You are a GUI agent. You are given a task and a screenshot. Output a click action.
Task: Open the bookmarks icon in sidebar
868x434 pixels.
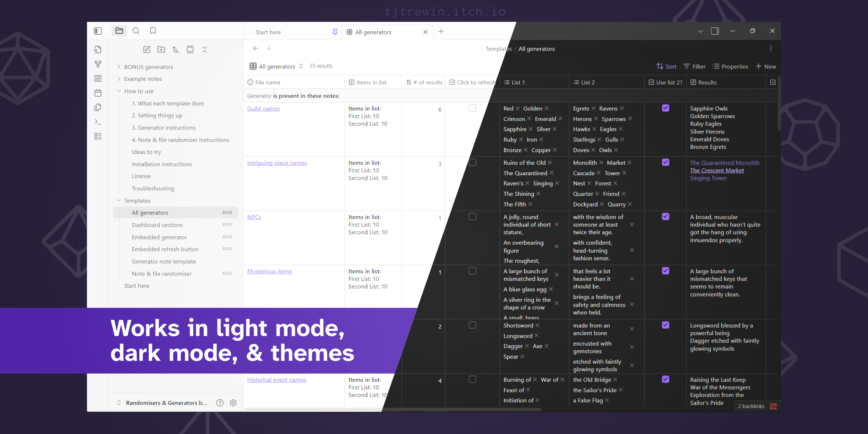(x=153, y=31)
